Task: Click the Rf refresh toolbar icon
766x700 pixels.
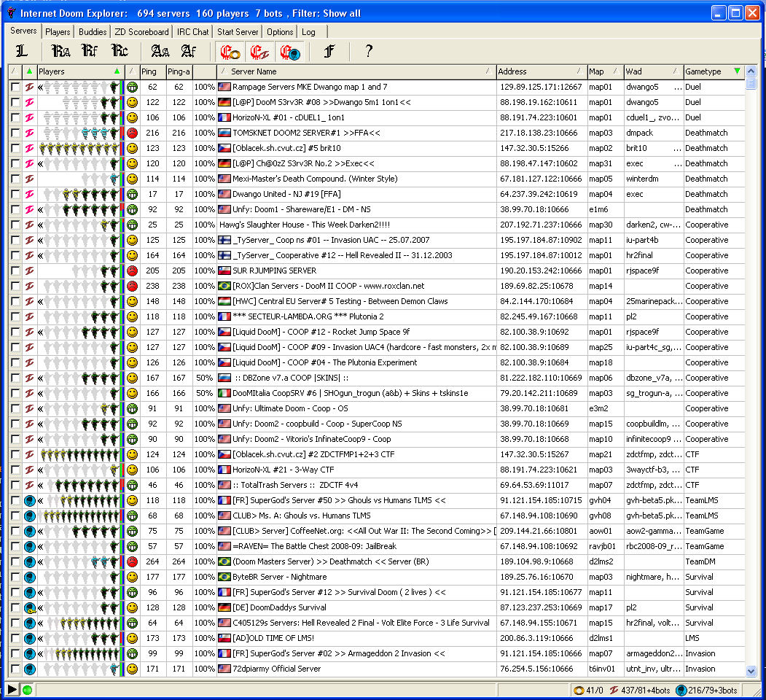Action: [x=90, y=51]
